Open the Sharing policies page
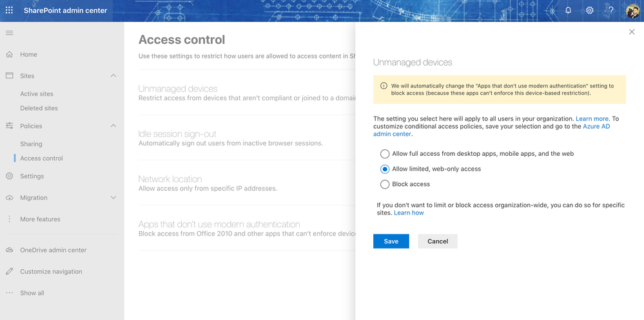Image resolution: width=644 pixels, height=320 pixels. pyautogui.click(x=31, y=144)
